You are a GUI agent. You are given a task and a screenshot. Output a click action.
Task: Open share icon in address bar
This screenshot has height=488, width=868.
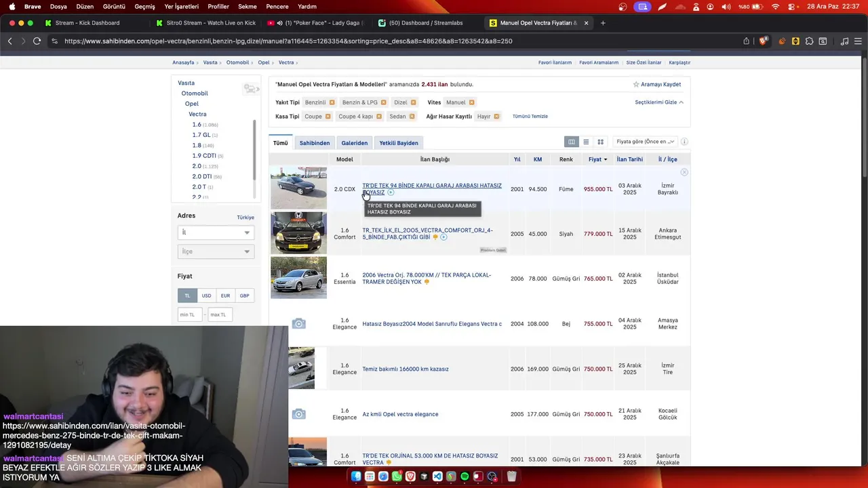click(x=746, y=41)
